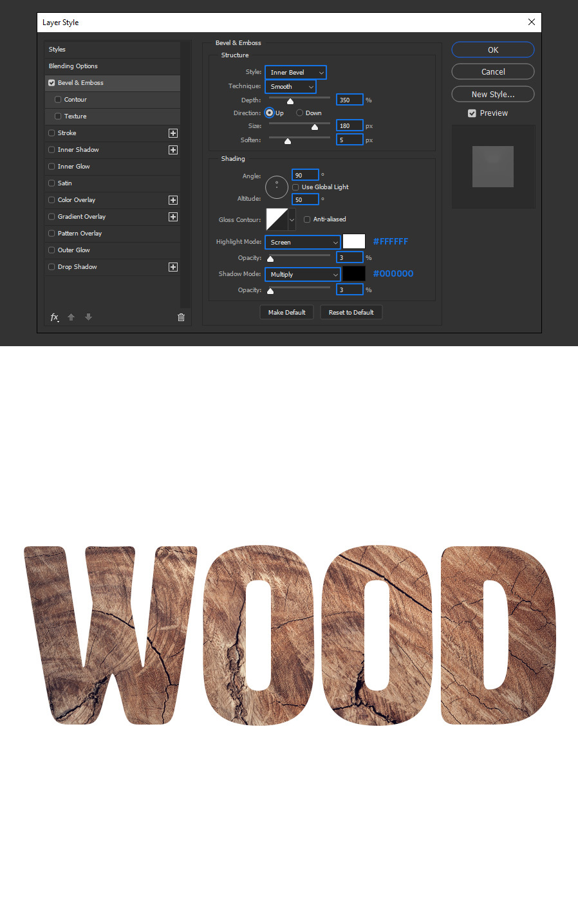Open the Gloss Contour picker arrow
The image size is (578, 924).
pos(292,220)
